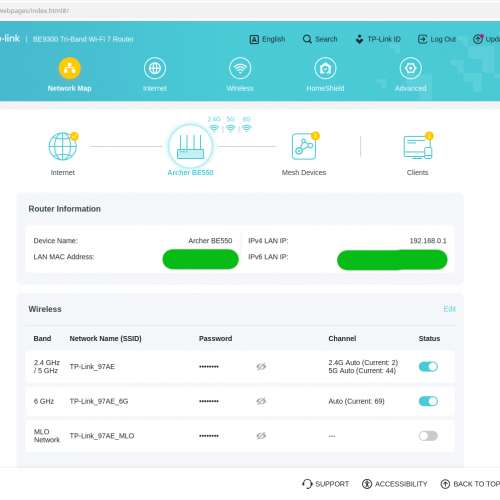This screenshot has height=500, width=500.
Task: Click the Clients label
Action: point(417,172)
